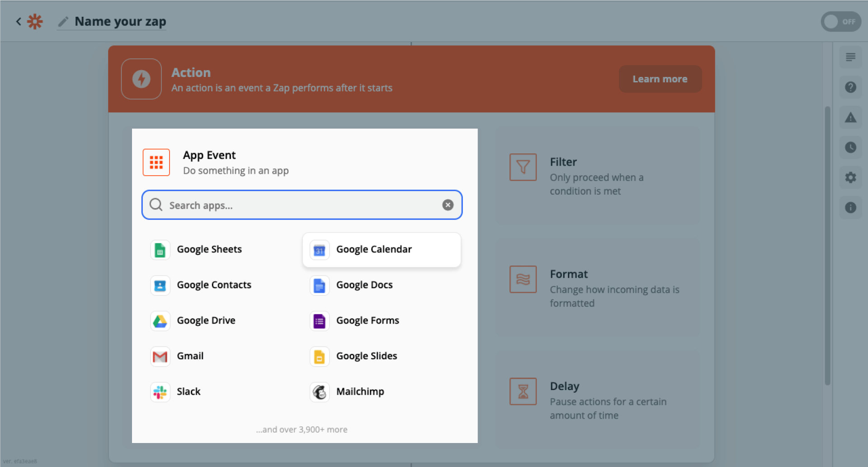Click the pencil edit name icon
Image resolution: width=868 pixels, height=467 pixels.
(x=63, y=21)
